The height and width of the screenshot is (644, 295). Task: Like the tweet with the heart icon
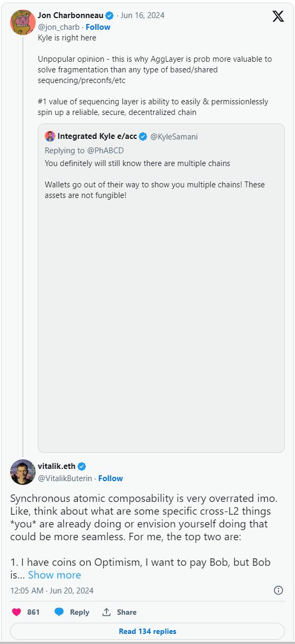(17, 612)
